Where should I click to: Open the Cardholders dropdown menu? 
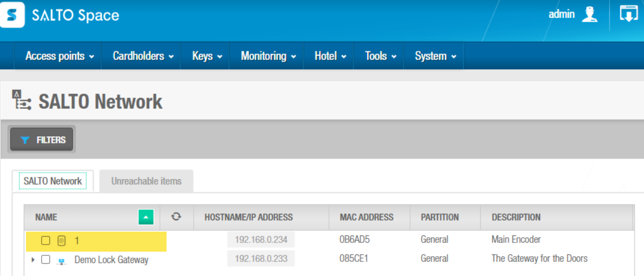[x=143, y=56]
